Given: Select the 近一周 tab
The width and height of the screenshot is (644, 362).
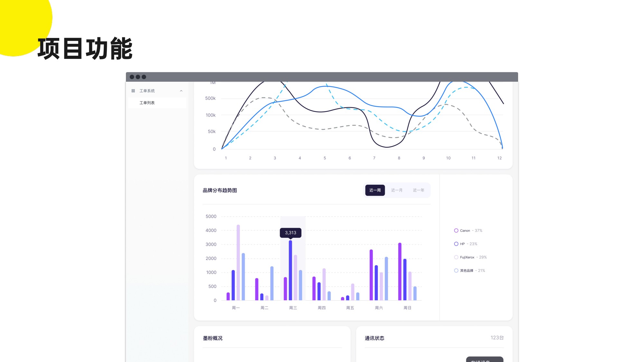Looking at the screenshot, I should (375, 190).
